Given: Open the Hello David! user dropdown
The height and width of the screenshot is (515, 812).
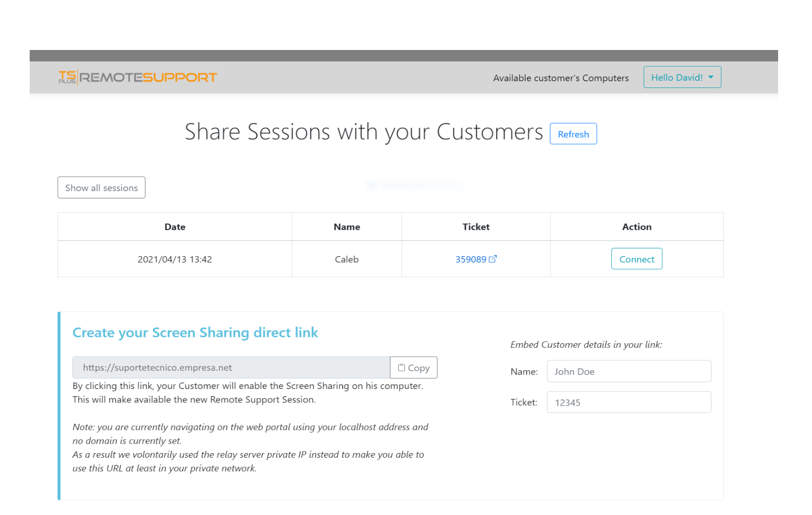Looking at the screenshot, I should 682,77.
